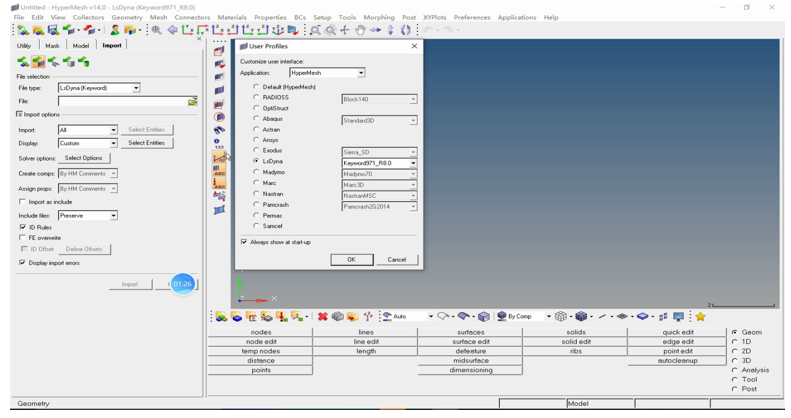Click OK in User Profiles dialog
This screenshot has width=791, height=418.
352,260
